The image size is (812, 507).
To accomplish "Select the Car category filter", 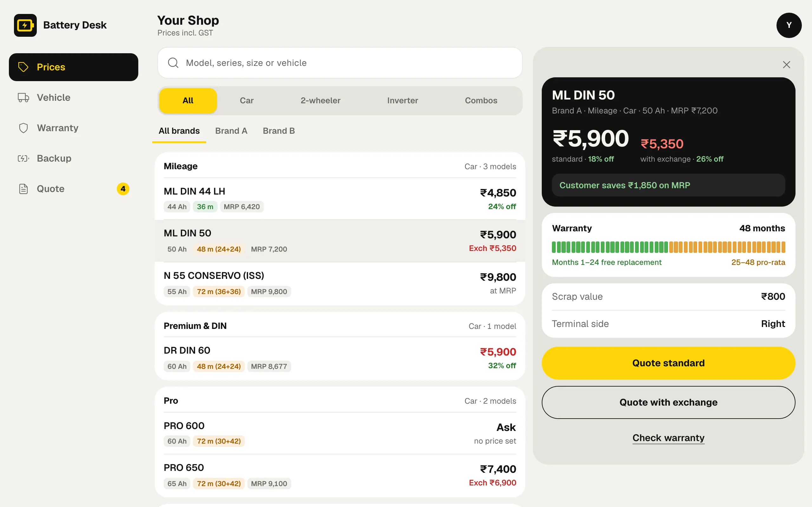I will click(x=247, y=100).
